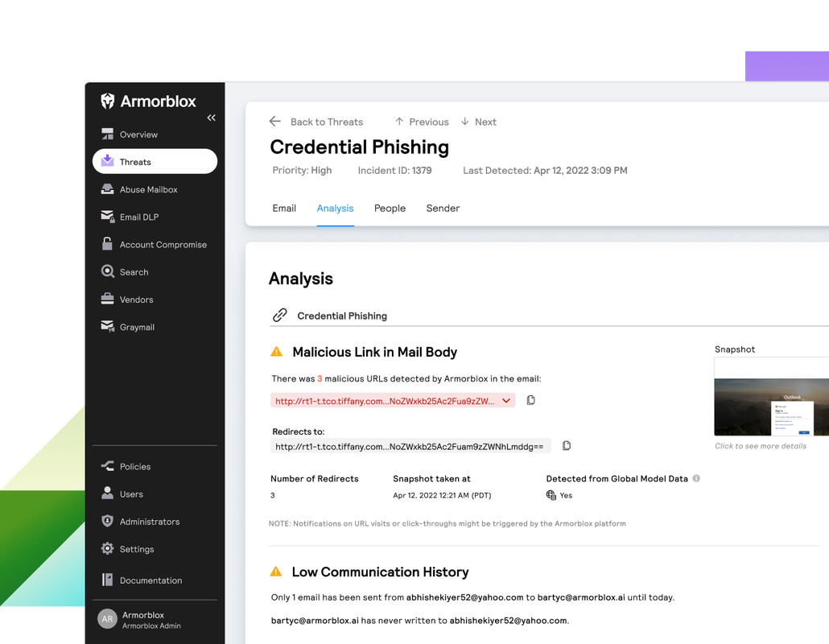Copy the Redirects to URL via clipboard icon

pos(567,446)
